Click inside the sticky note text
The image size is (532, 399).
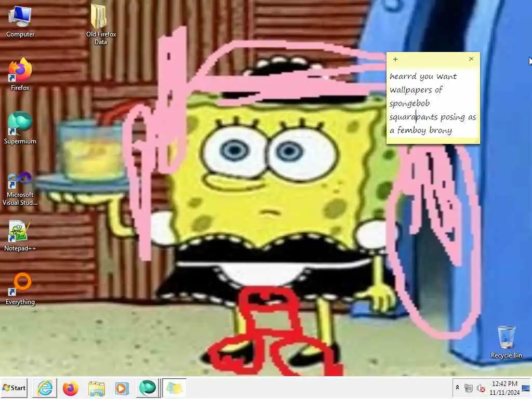[433, 103]
